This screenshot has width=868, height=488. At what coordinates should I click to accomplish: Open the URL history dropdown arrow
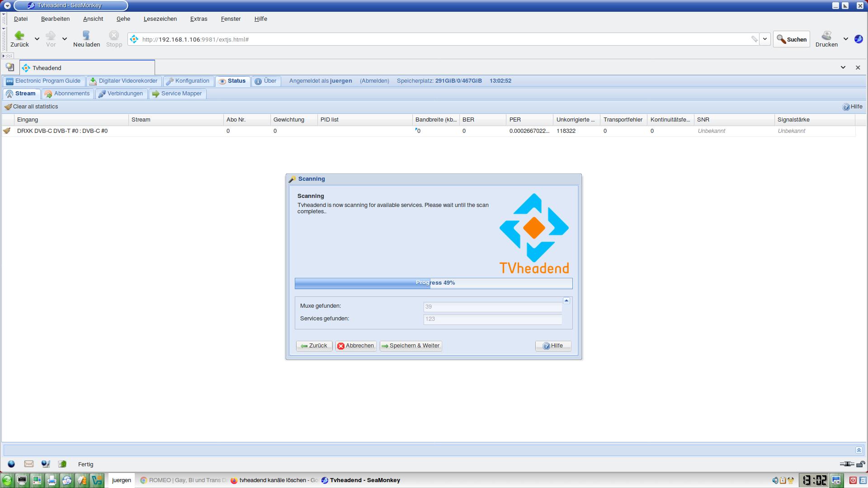765,39
